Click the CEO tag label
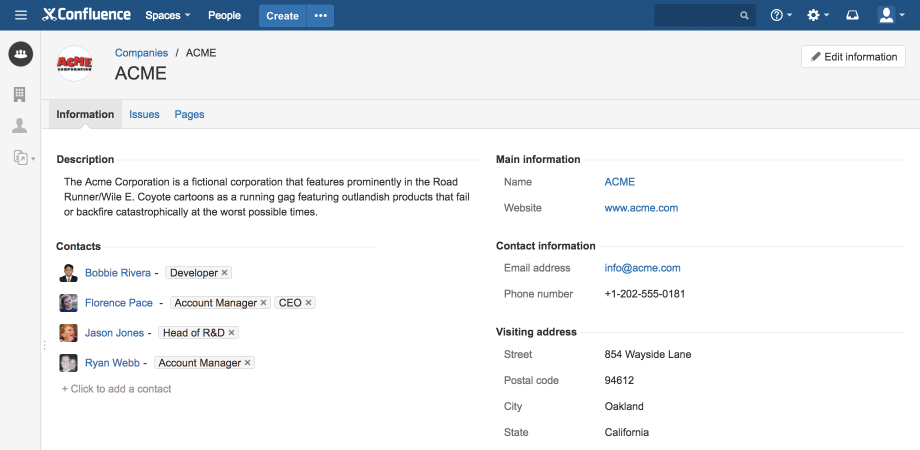920x450 pixels. (x=290, y=303)
